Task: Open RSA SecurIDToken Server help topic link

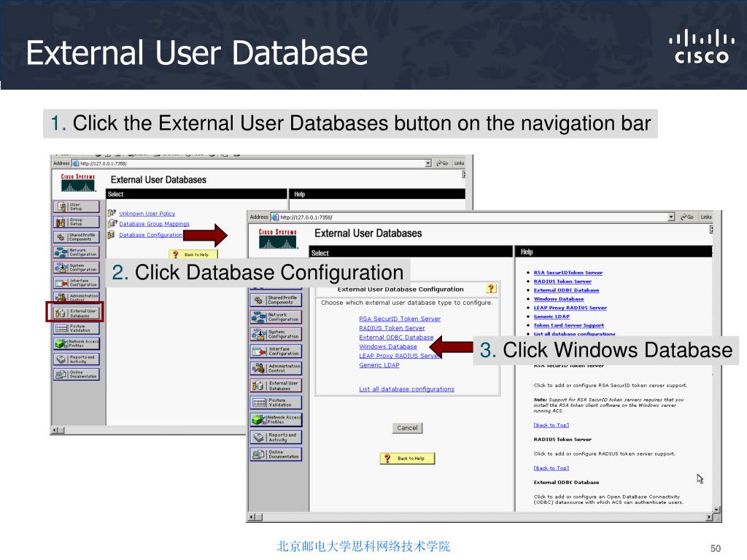Action: pyautogui.click(x=568, y=273)
